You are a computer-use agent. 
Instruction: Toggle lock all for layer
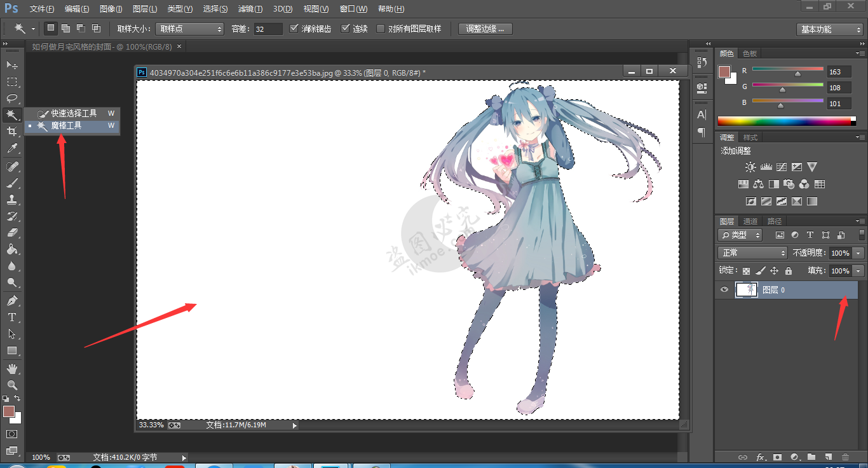[789, 271]
